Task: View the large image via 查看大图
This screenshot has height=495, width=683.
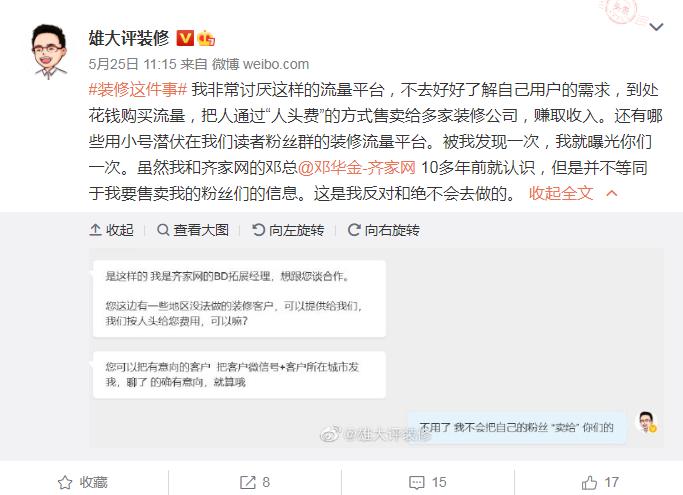Action: pyautogui.click(x=193, y=230)
